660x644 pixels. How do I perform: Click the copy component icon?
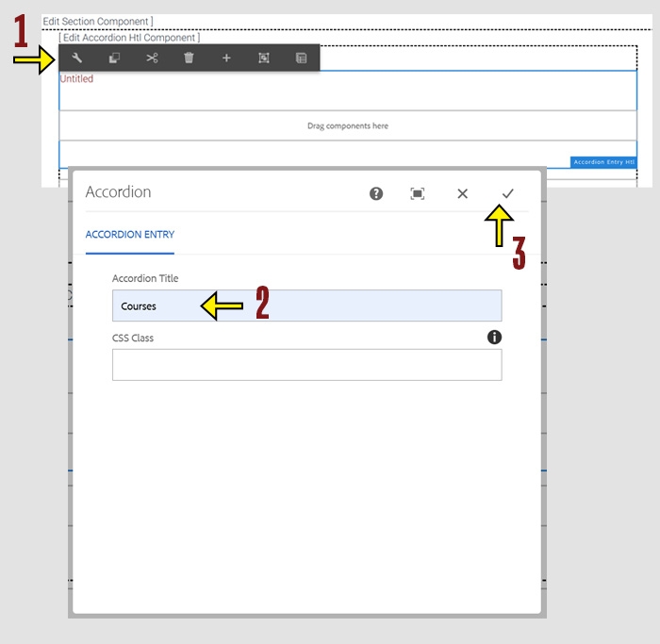[x=114, y=58]
